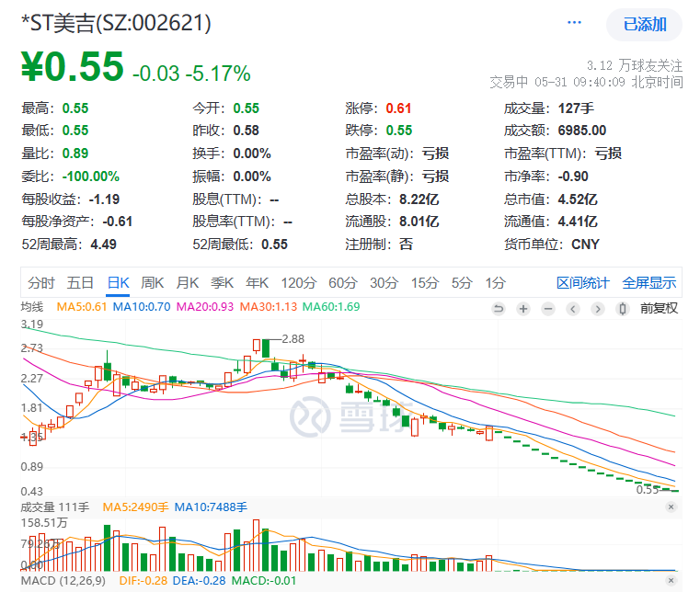700x592 pixels.
Task: Toggle the candlestick style icon
Action: [623, 308]
